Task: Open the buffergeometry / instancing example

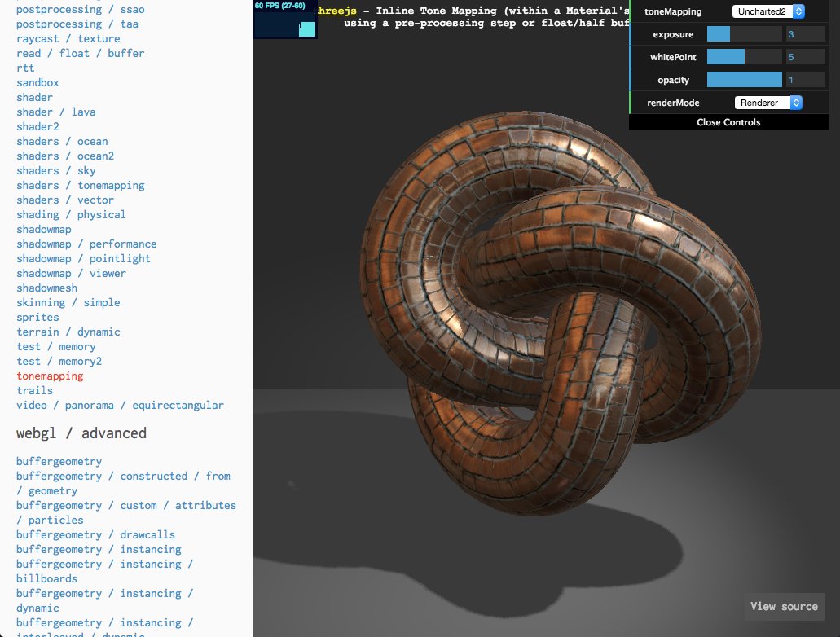Action: click(99, 549)
